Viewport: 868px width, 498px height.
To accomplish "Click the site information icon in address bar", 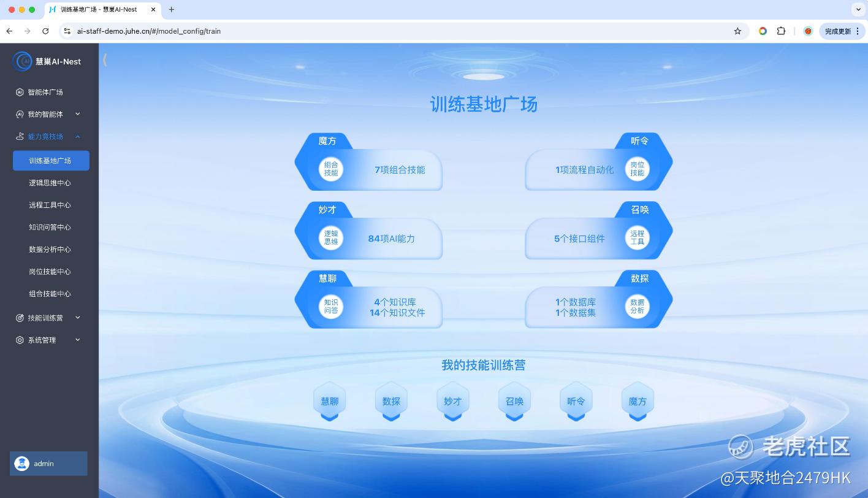I will point(67,31).
